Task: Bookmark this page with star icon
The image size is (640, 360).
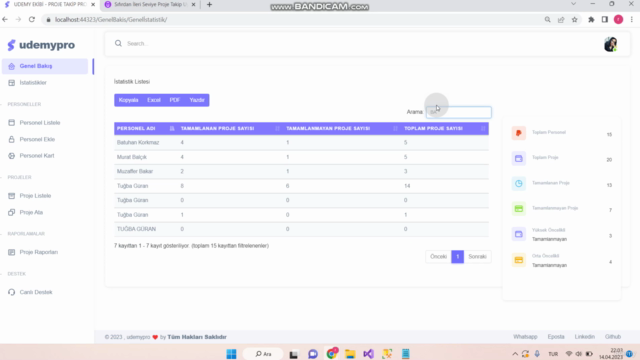Action: point(575,19)
